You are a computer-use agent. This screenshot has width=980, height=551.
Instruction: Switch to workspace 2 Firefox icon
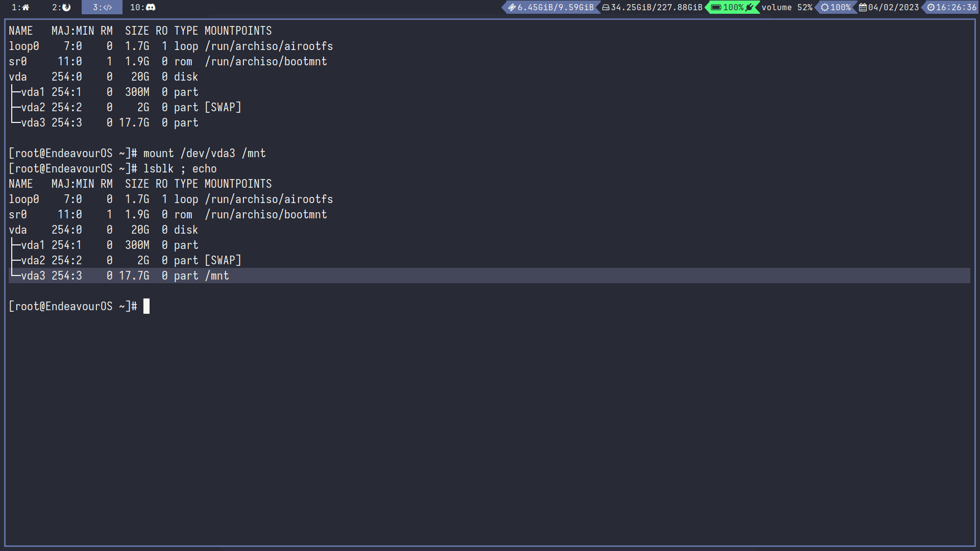coord(61,7)
